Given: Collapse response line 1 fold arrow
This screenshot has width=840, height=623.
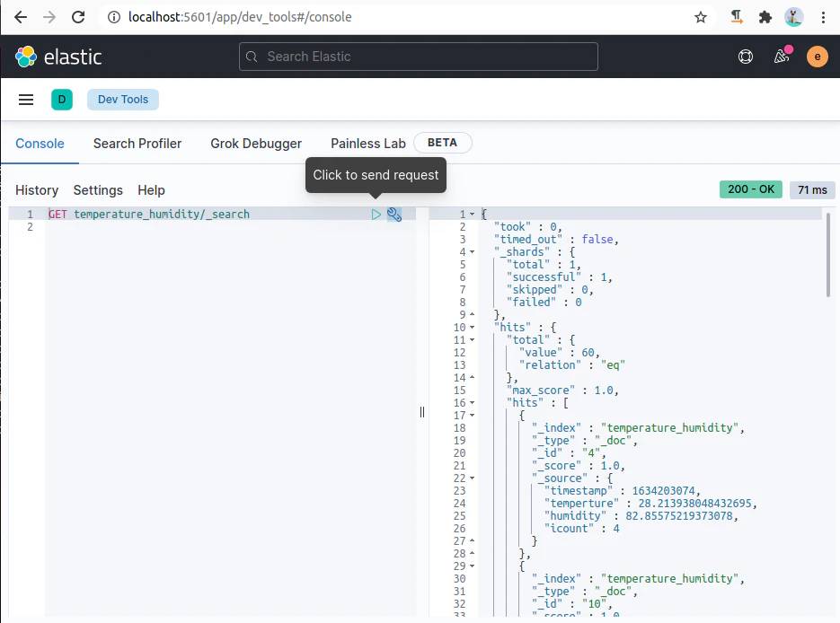Looking at the screenshot, I should (x=472, y=214).
